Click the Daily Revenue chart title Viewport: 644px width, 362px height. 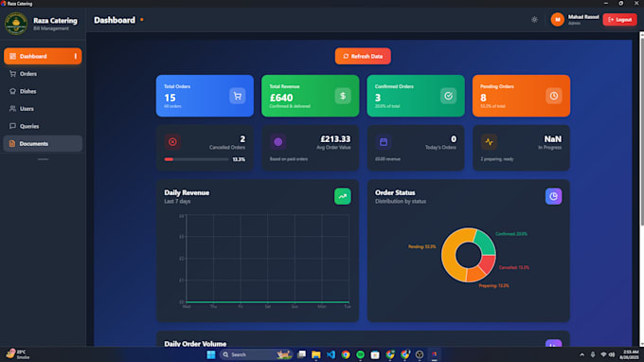tap(187, 192)
